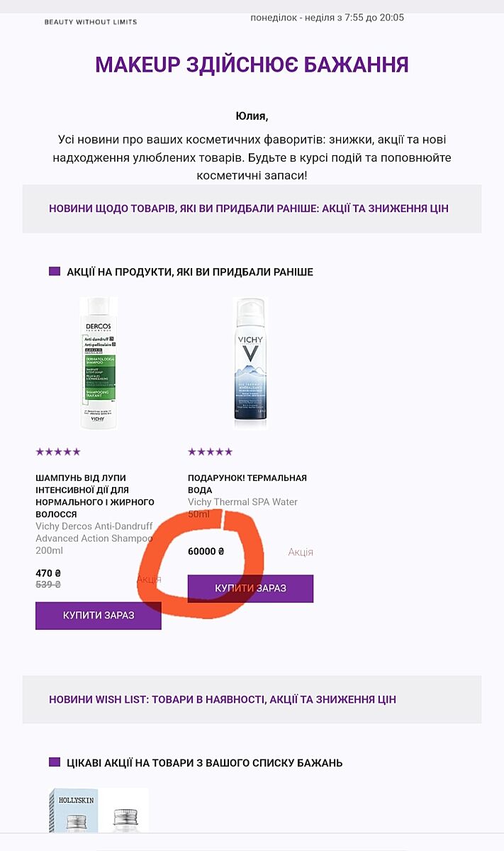Click 'Купити зараз' under the thermal water
Screen dimensions: 504x851
[x=250, y=589]
